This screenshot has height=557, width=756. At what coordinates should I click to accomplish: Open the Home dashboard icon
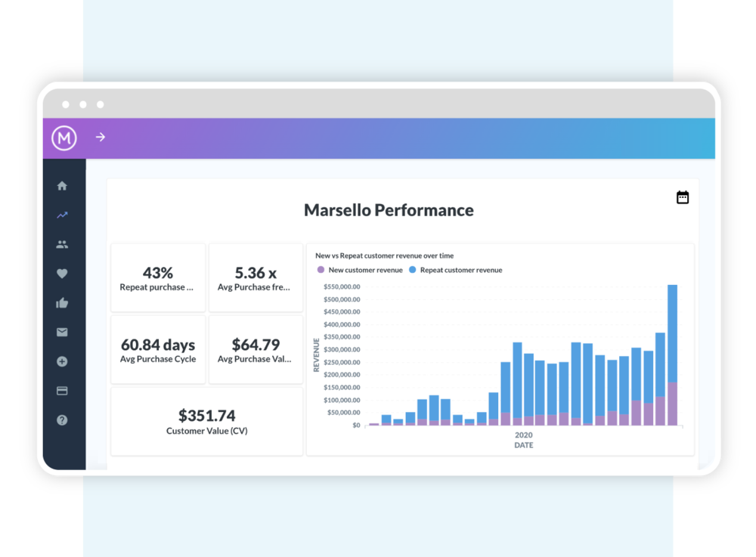[62, 185]
